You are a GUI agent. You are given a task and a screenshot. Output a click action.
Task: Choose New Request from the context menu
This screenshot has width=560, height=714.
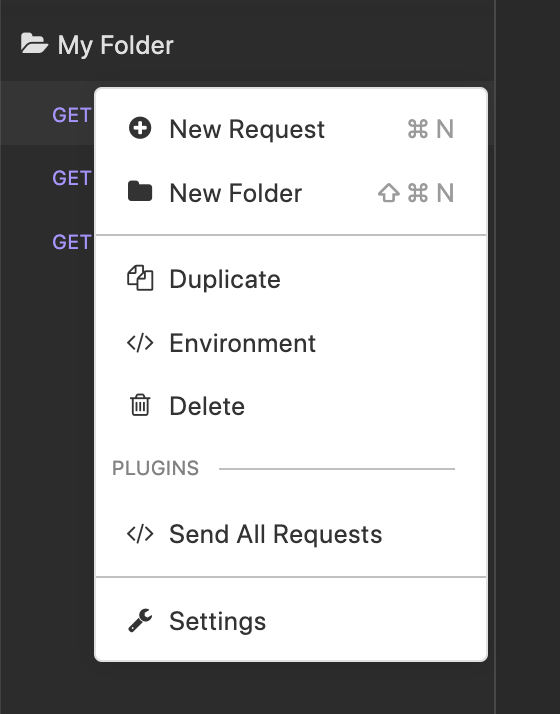pyautogui.click(x=291, y=129)
